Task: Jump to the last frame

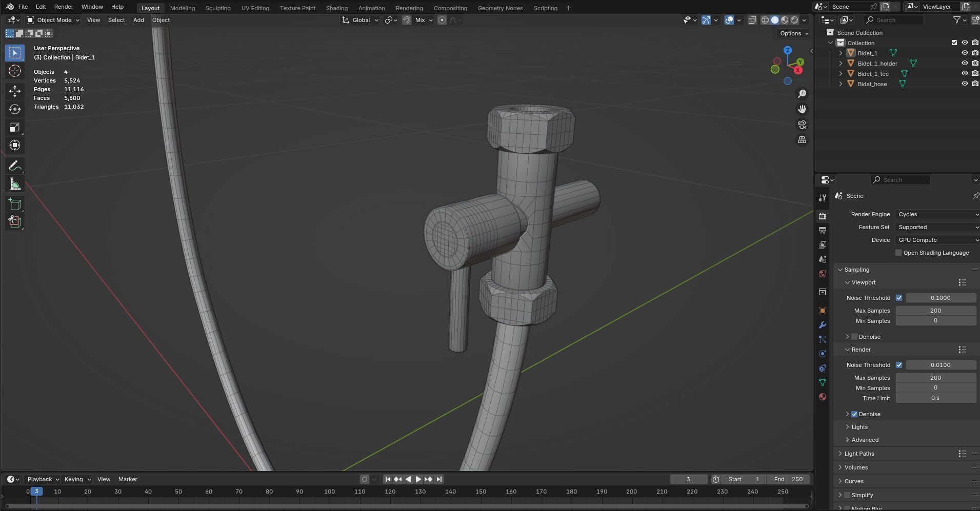Action: (439, 479)
